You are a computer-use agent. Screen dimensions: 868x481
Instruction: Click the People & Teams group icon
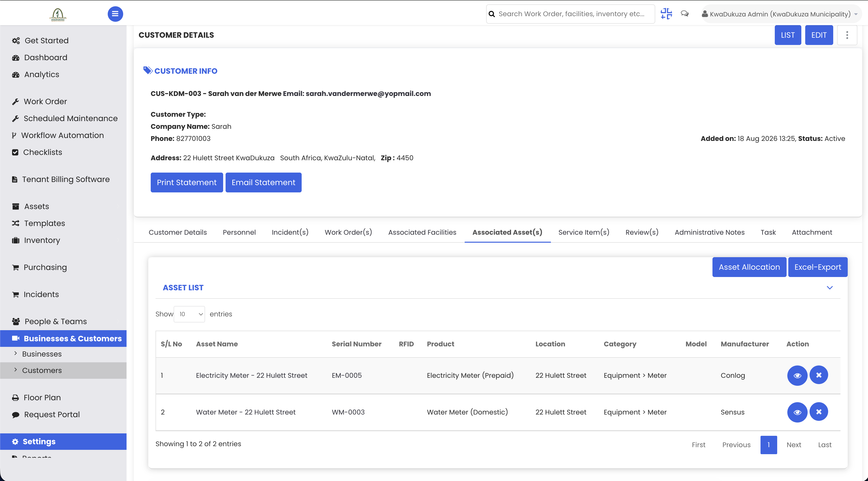(16, 321)
